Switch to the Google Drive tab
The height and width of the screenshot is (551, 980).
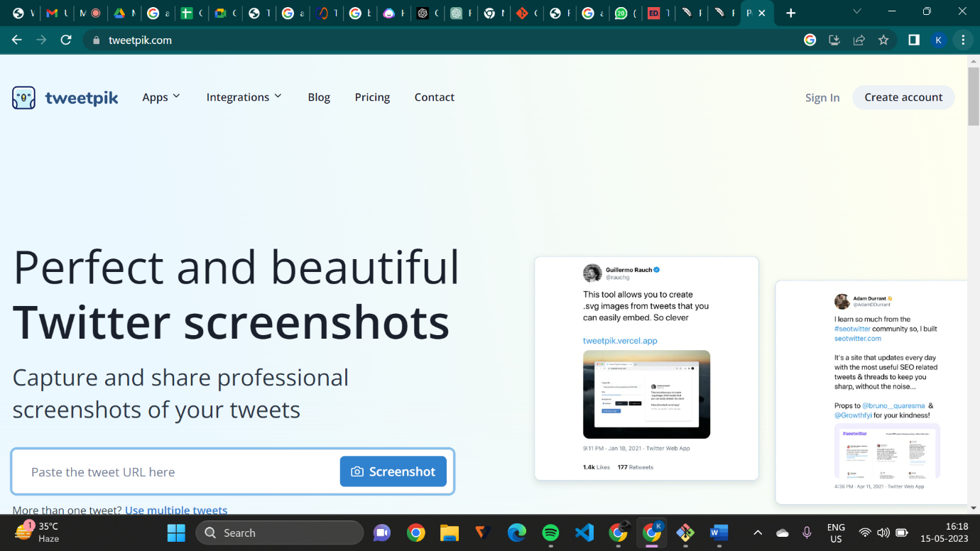click(125, 13)
